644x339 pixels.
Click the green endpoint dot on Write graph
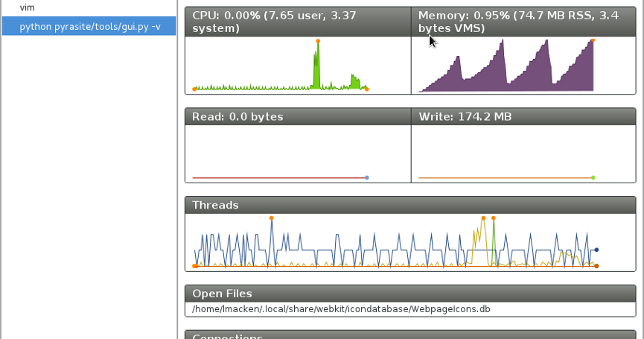(x=593, y=177)
